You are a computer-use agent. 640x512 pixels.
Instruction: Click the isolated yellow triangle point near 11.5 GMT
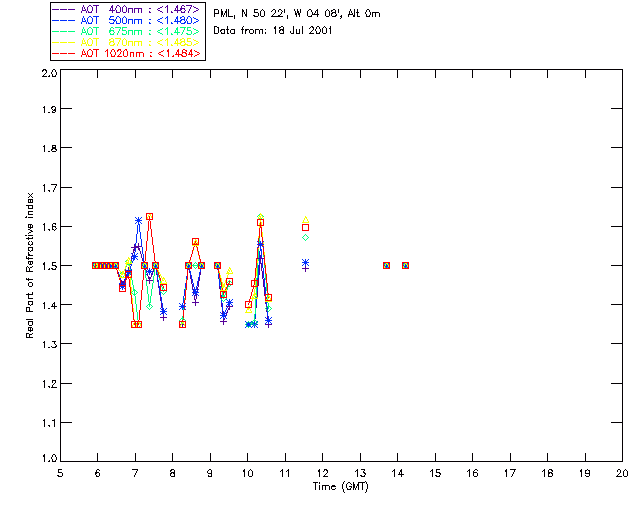(x=305, y=220)
